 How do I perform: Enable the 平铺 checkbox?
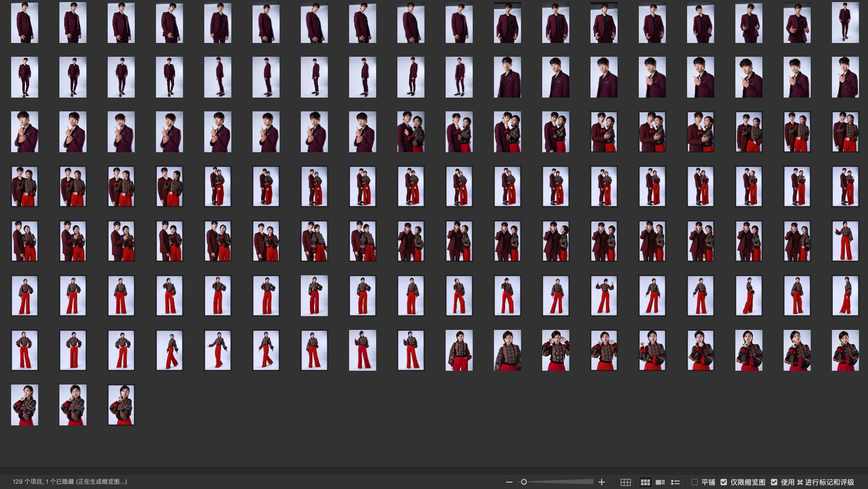click(695, 482)
